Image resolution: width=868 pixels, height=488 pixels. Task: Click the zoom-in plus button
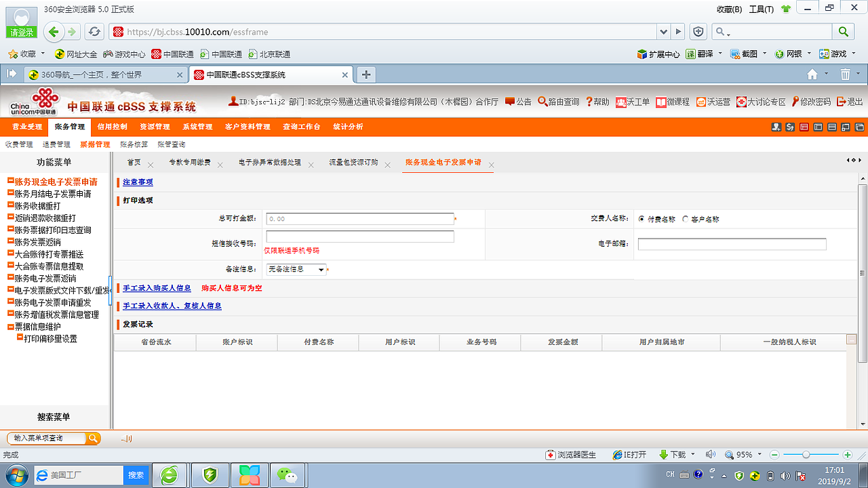[x=848, y=455]
